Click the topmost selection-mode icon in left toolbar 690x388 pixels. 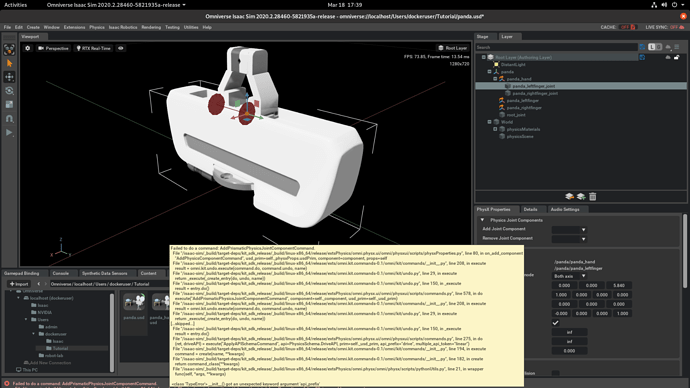tap(9, 50)
